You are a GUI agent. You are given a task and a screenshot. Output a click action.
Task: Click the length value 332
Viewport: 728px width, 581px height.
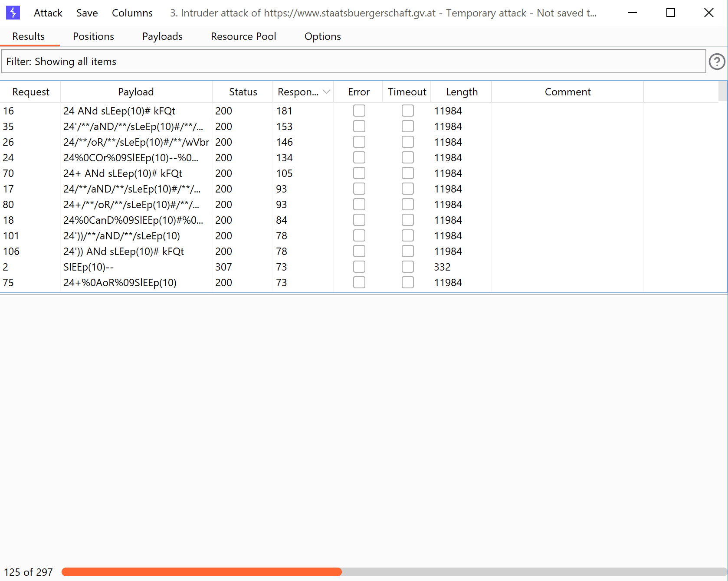(x=443, y=267)
